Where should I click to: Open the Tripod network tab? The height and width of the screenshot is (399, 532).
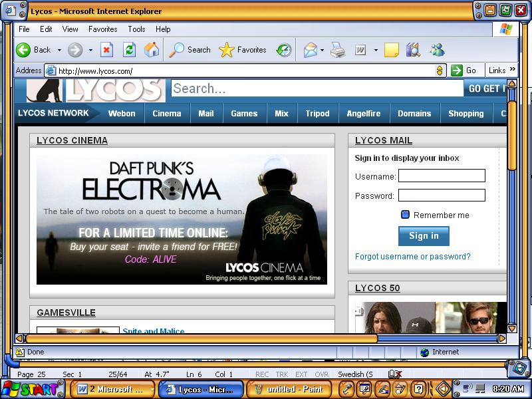[x=317, y=113]
